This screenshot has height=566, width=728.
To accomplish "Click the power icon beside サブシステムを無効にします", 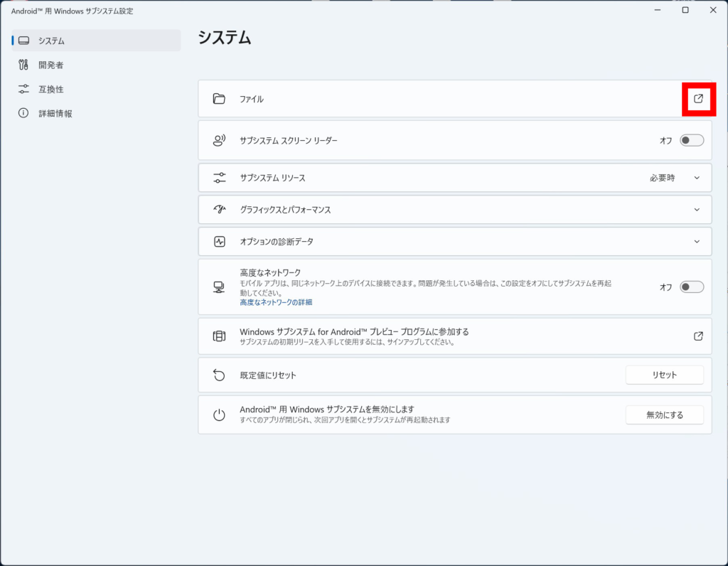I will (219, 415).
